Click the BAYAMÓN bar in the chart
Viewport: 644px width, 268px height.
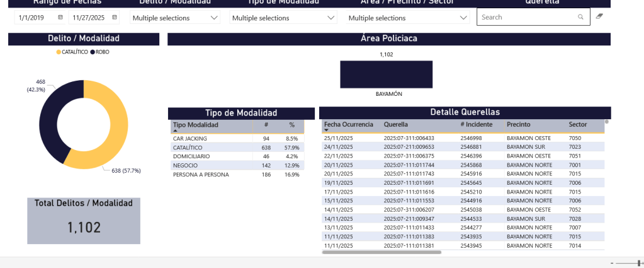(386, 74)
